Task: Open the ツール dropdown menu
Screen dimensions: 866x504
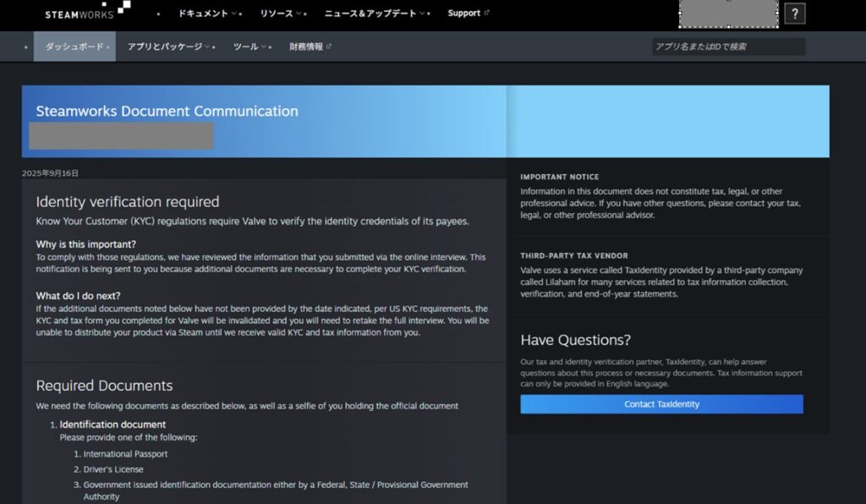Action: (250, 47)
